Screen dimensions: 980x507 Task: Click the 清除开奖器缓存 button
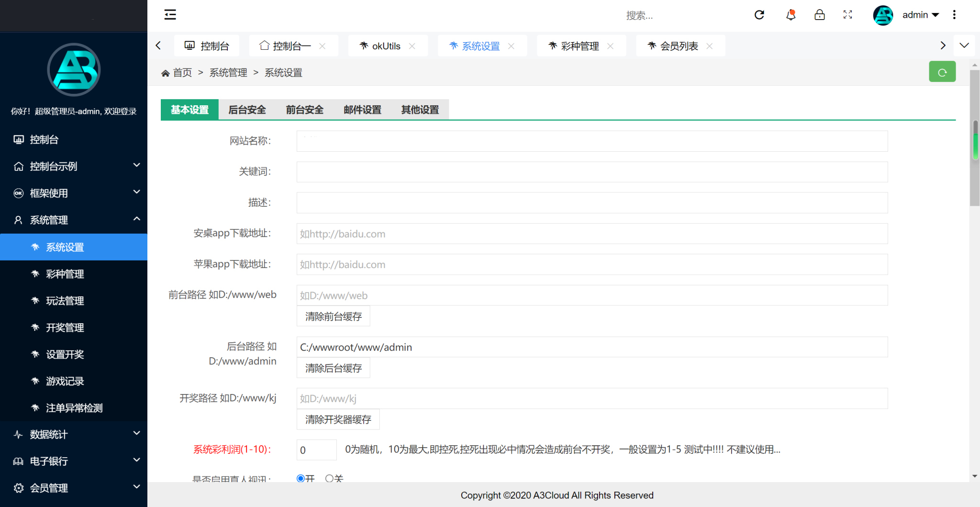tap(338, 419)
